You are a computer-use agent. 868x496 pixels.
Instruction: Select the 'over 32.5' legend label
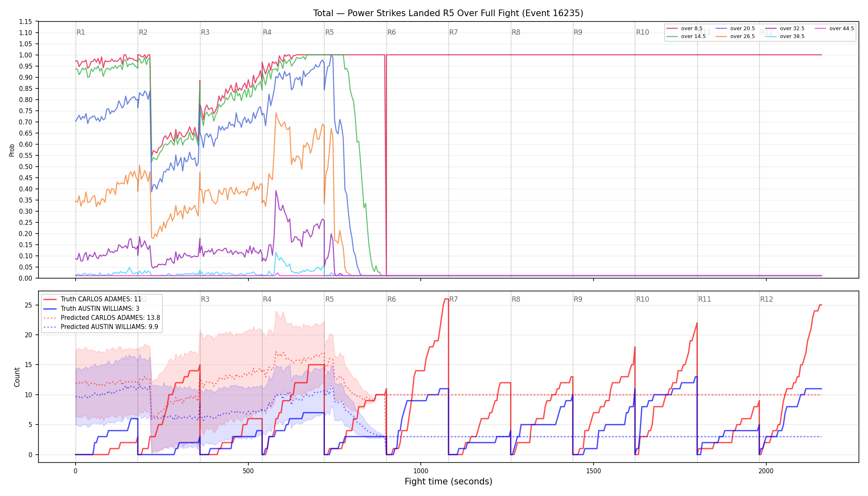(x=792, y=29)
